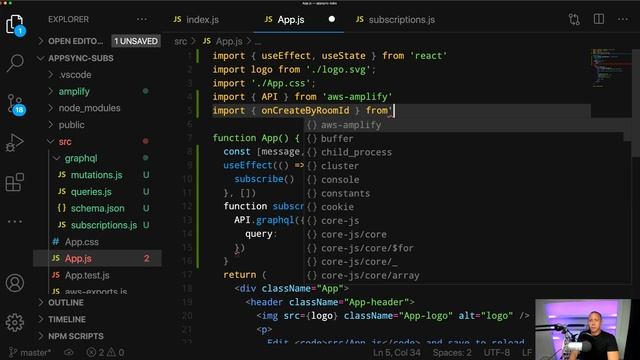This screenshot has width=640, height=360.
Task: Open the Manage gear icon
Action: [x=15, y=322]
